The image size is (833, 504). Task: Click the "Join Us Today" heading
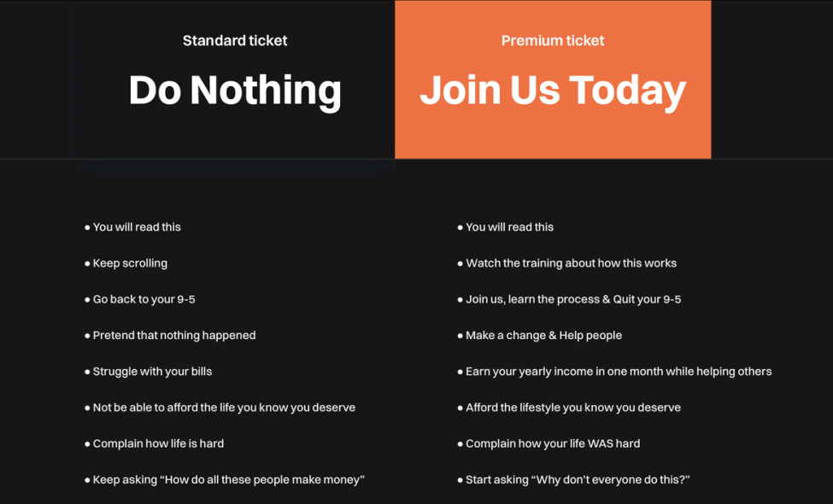553,91
